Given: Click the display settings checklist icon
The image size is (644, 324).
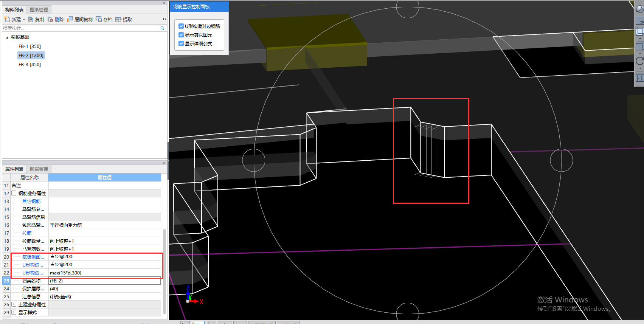Looking at the screenshot, I should (640, 78).
